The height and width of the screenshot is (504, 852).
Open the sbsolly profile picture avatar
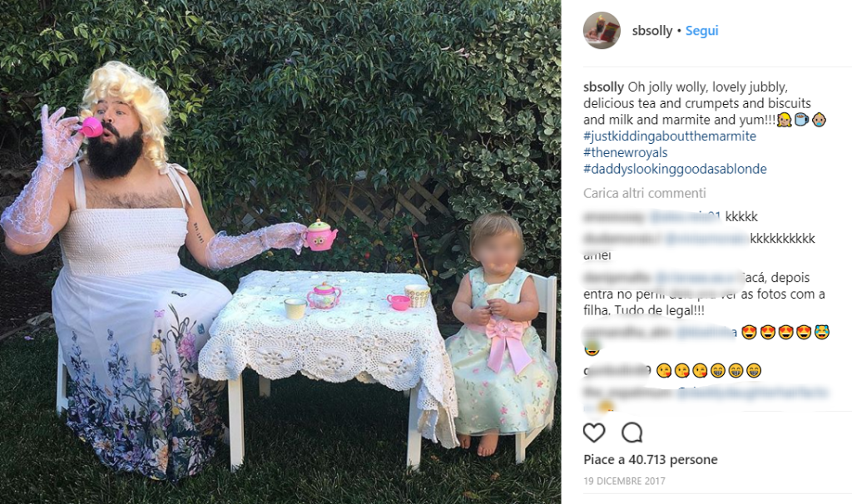coord(602,31)
